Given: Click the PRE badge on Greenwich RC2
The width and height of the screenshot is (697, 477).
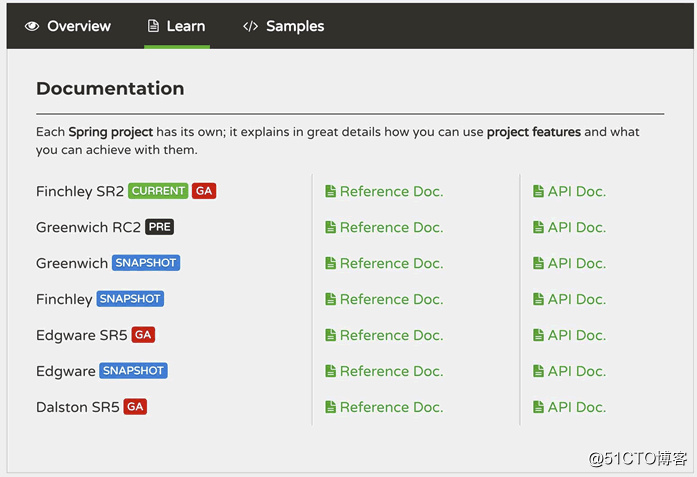Looking at the screenshot, I should (160, 227).
